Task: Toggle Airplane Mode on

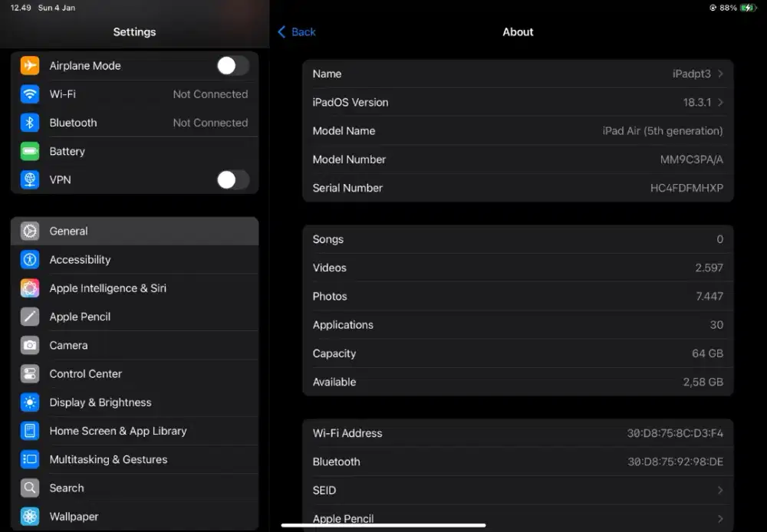Action: coord(232,66)
